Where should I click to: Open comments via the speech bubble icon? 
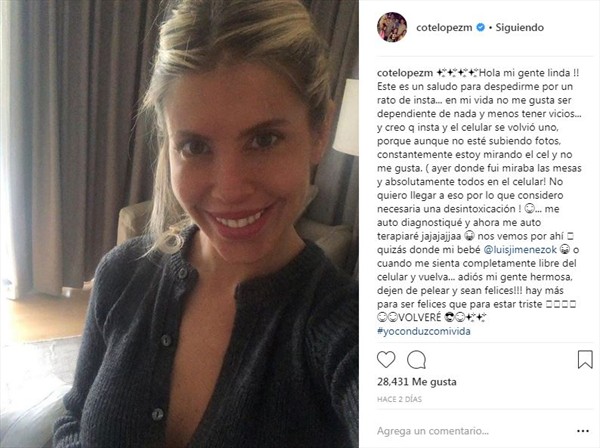(416, 360)
